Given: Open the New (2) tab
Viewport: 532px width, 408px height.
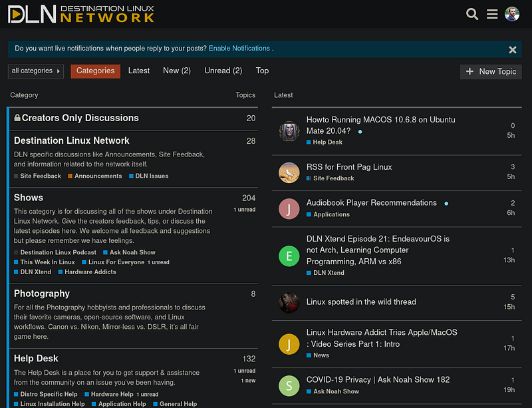Looking at the screenshot, I should tap(177, 71).
